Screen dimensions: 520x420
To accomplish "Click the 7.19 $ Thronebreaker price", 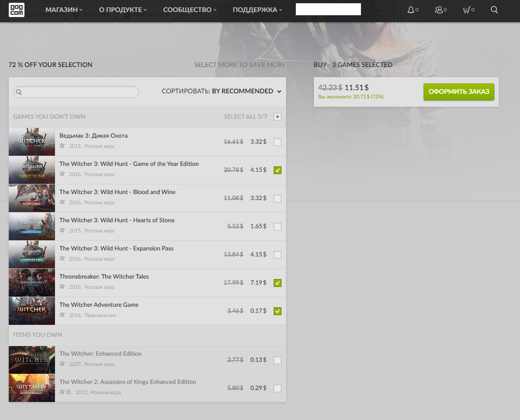I will 258,282.
